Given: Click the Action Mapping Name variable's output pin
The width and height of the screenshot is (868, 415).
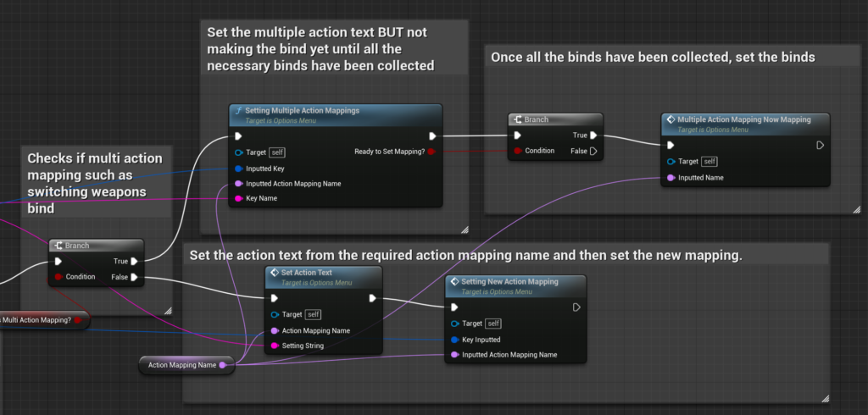Looking at the screenshot, I should pos(223,365).
